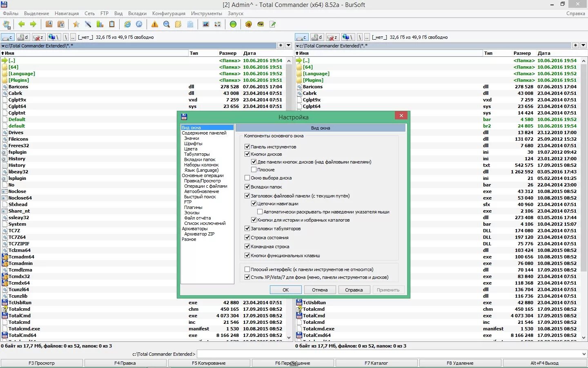The image size is (588, 368).
Task: Open the command line history dropdown
Action: tap(584, 354)
